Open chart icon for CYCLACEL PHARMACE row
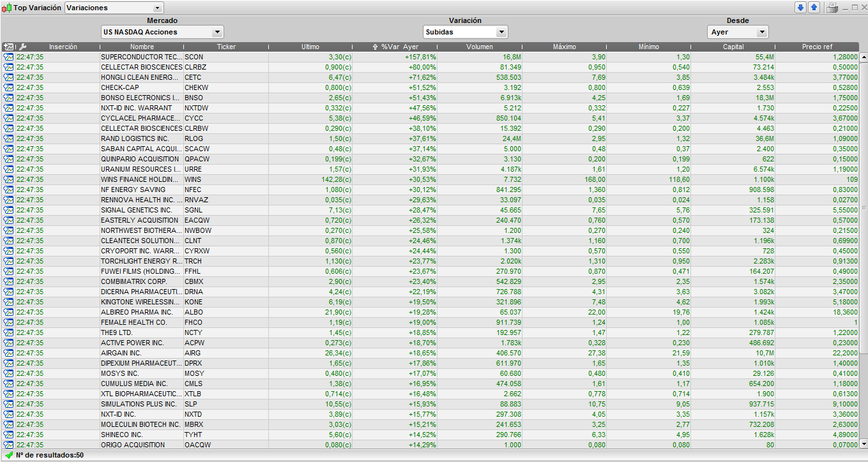 click(x=8, y=118)
